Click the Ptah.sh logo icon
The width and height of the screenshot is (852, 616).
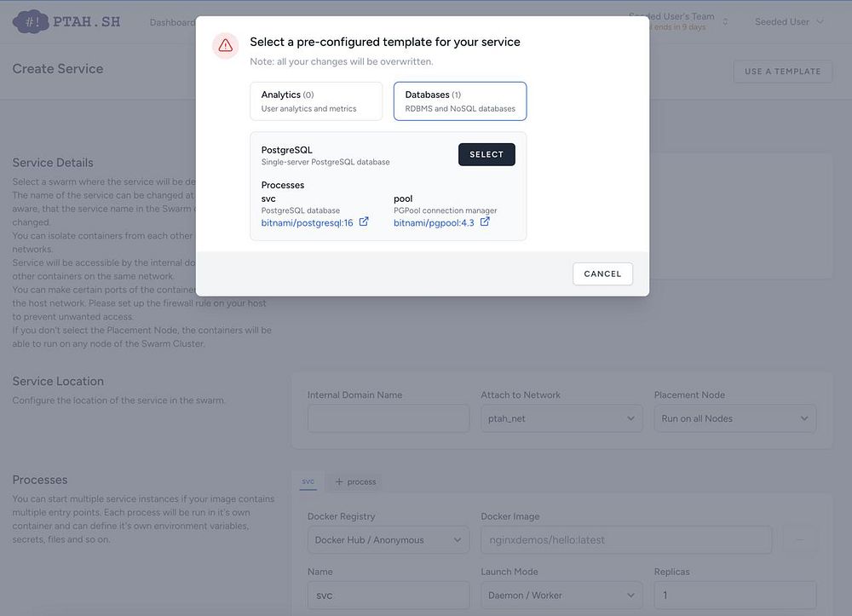coord(31,22)
